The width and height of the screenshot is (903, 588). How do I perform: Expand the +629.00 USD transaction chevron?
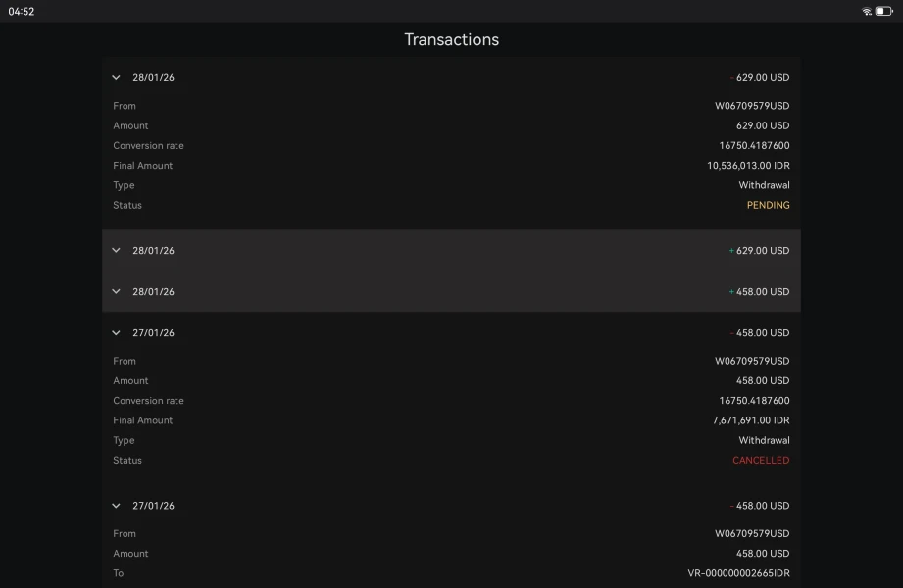116,251
